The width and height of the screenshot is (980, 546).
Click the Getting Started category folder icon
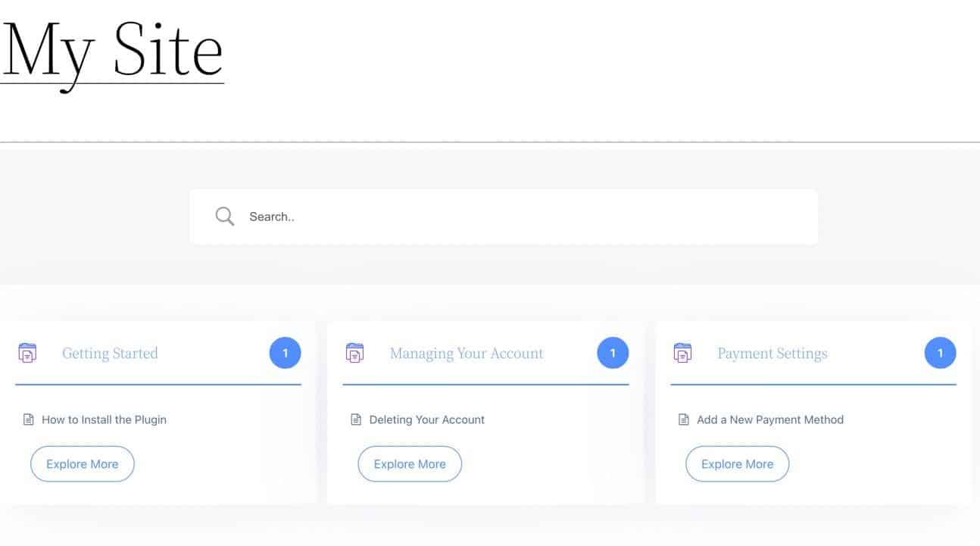point(27,353)
